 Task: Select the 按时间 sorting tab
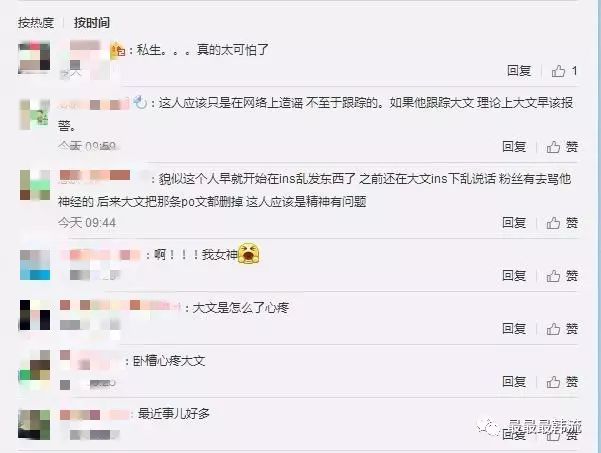click(92, 23)
